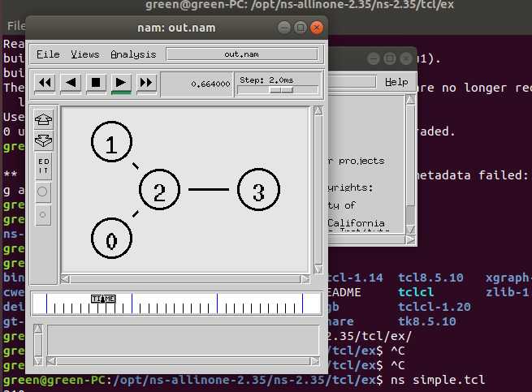
Task: Click the rewind button in nam
Action: tap(45, 83)
